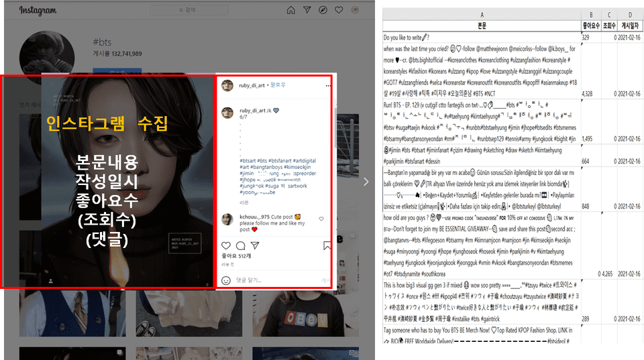Focus the Instagram search field
The width and height of the screenshot is (644, 360).
[189, 10]
